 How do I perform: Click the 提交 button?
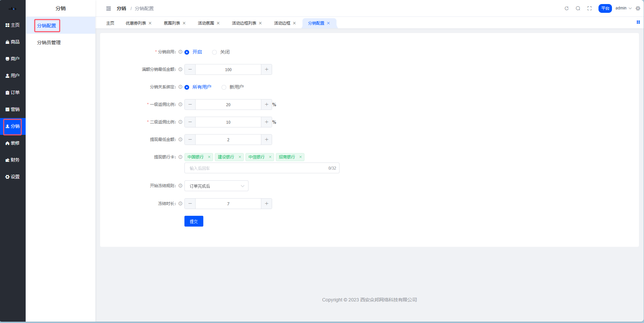(x=194, y=221)
